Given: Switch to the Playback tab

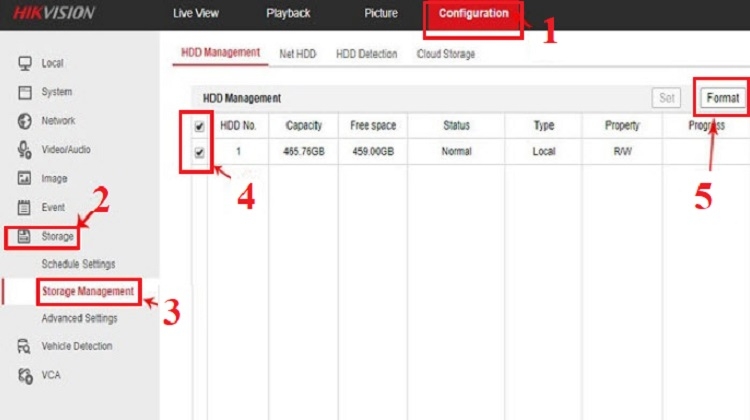Looking at the screenshot, I should (288, 13).
